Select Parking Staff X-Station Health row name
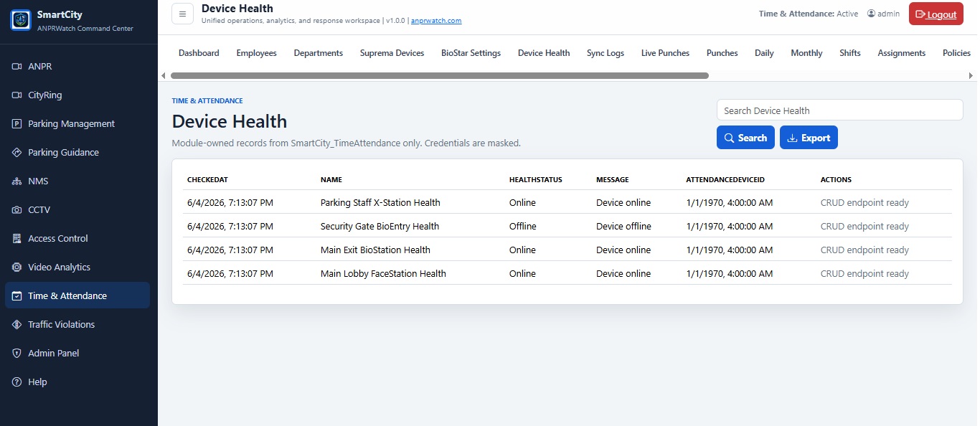The width and height of the screenshot is (980, 426). [380, 202]
